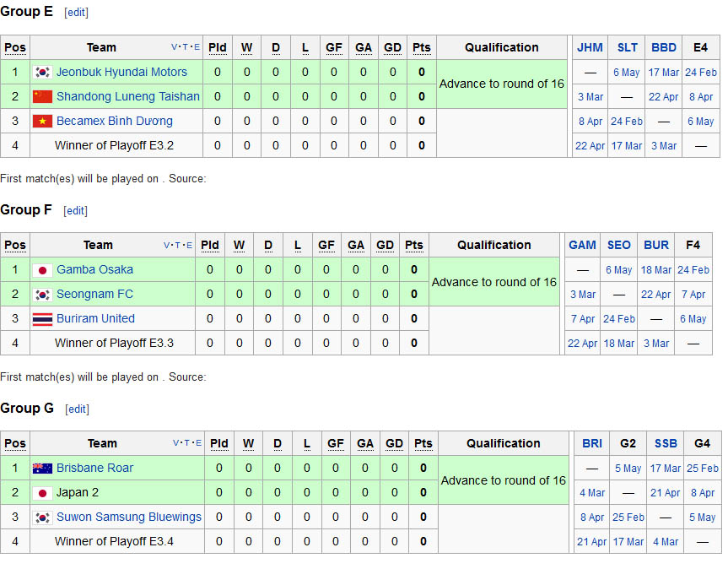Edit the Group E section
Viewport: 728px width, 569px height.
click(76, 13)
